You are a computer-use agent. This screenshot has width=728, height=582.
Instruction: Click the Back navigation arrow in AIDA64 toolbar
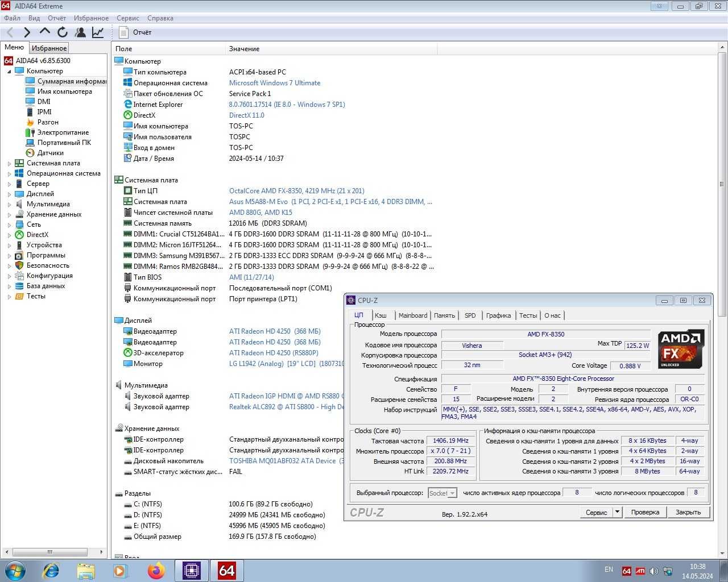pyautogui.click(x=10, y=32)
